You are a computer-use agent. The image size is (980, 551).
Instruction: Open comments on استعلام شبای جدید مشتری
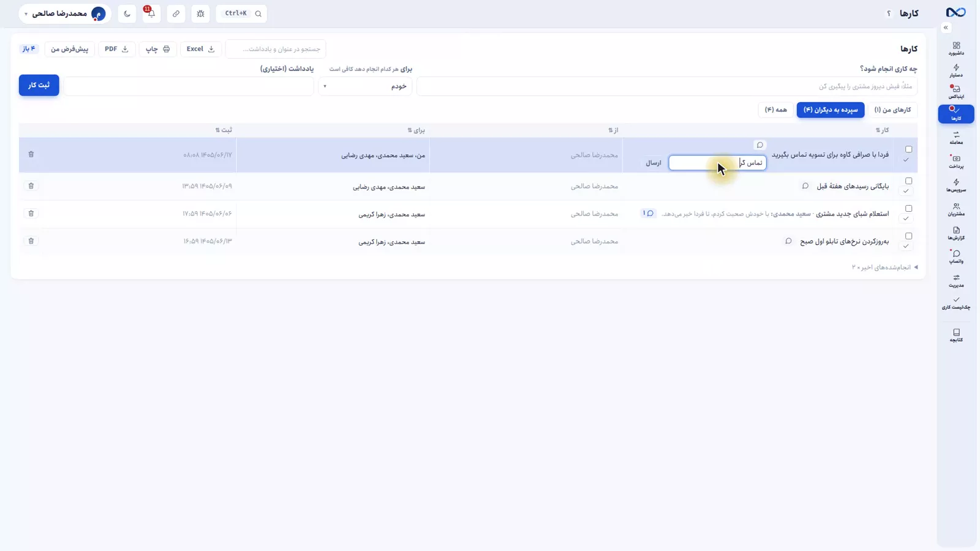(x=648, y=213)
